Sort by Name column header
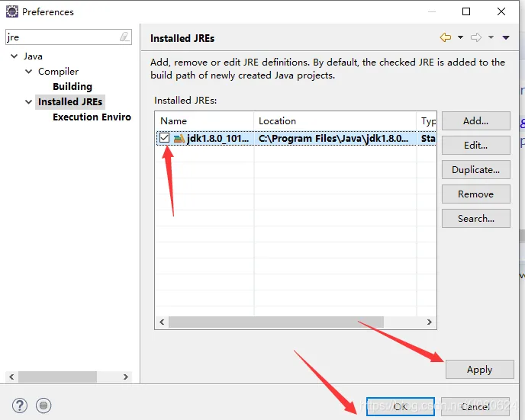Viewport: 525px width, 420px height. click(205, 120)
